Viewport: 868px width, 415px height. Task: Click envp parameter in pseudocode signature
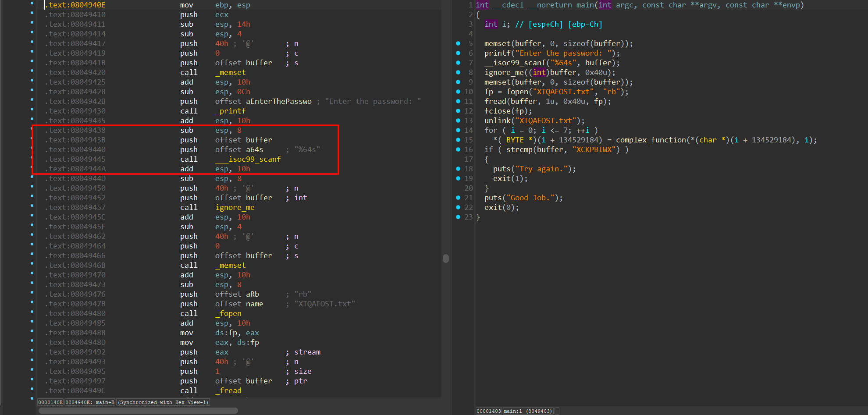791,5
